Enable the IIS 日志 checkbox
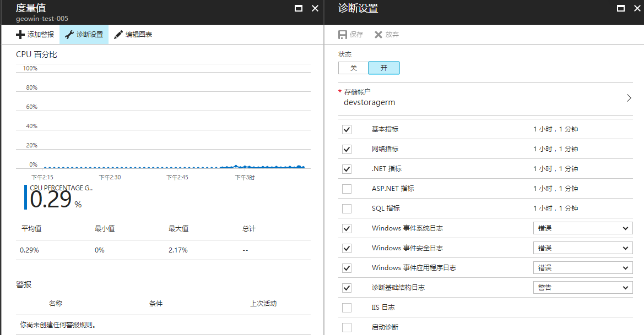This screenshot has width=644, height=335. point(347,308)
